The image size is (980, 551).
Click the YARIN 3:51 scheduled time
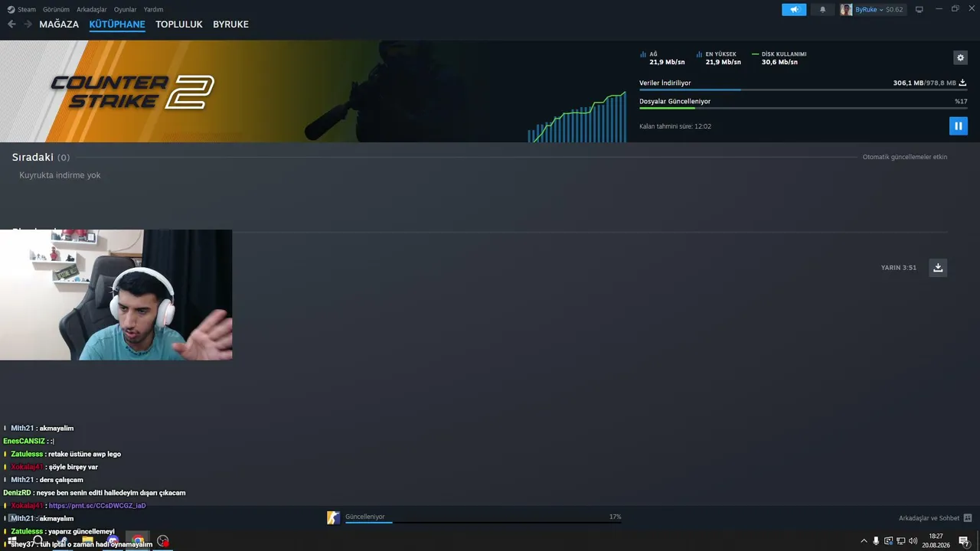tap(899, 268)
